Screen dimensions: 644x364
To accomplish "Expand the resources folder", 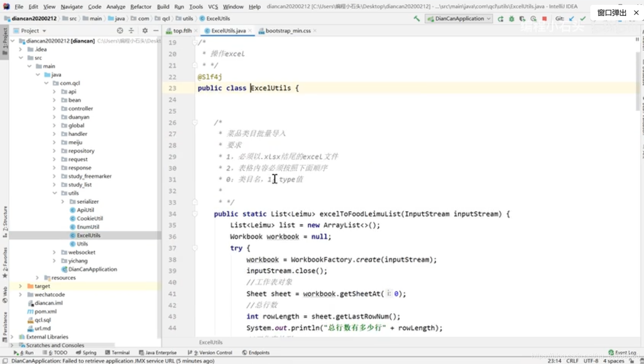I will click(x=37, y=278).
